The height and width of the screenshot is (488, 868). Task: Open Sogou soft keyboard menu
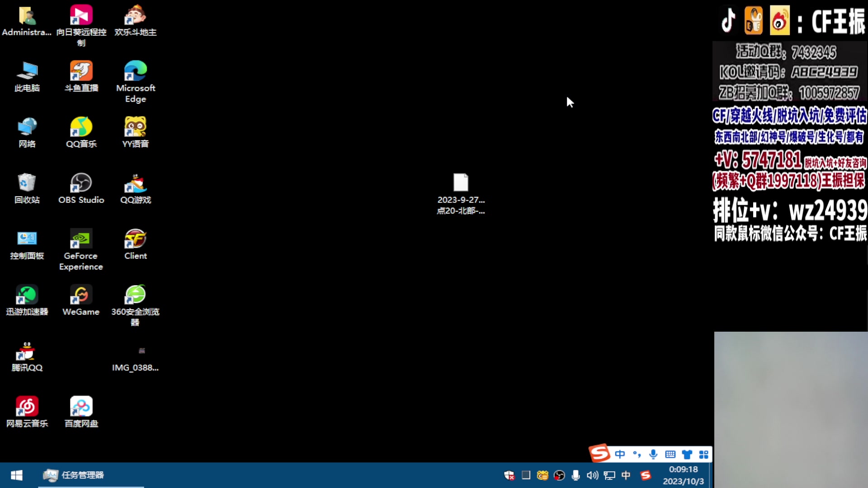tap(670, 454)
